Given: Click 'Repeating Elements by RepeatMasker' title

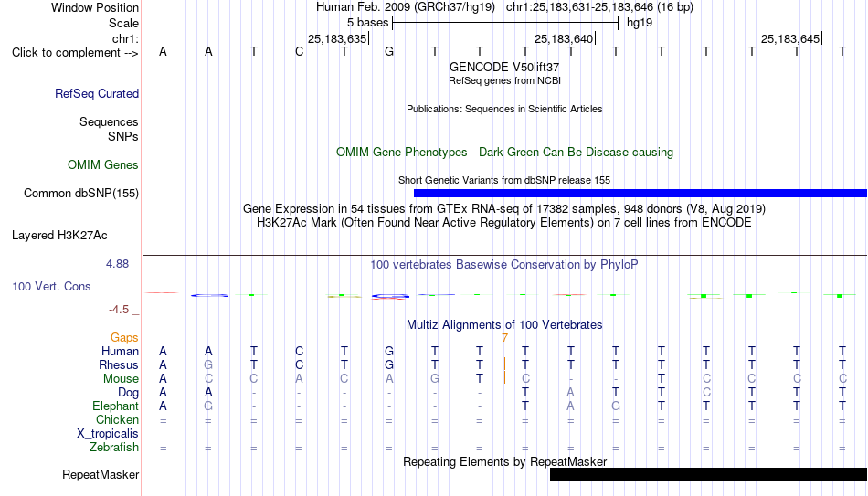Looking at the screenshot, I should click(x=504, y=461).
